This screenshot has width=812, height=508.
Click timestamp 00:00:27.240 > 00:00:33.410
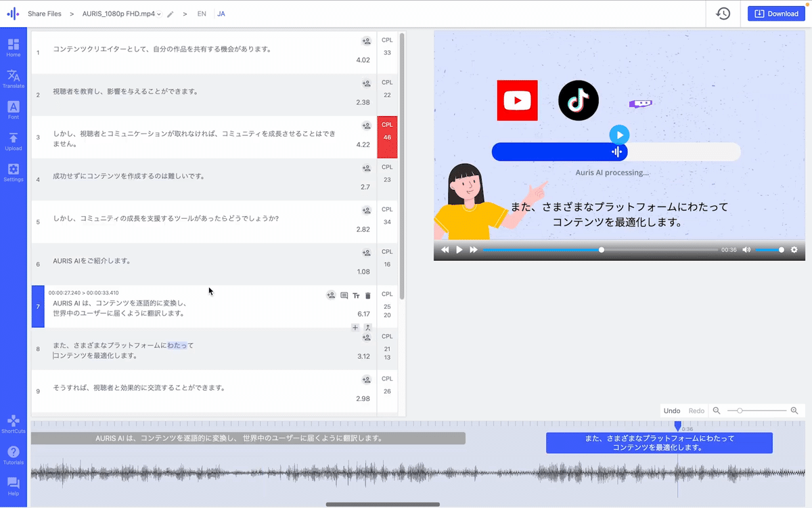point(83,293)
